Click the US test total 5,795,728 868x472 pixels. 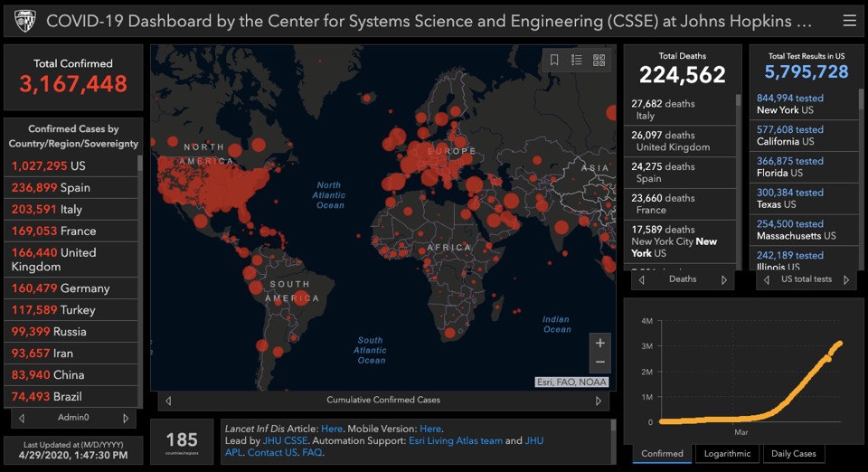pos(806,71)
